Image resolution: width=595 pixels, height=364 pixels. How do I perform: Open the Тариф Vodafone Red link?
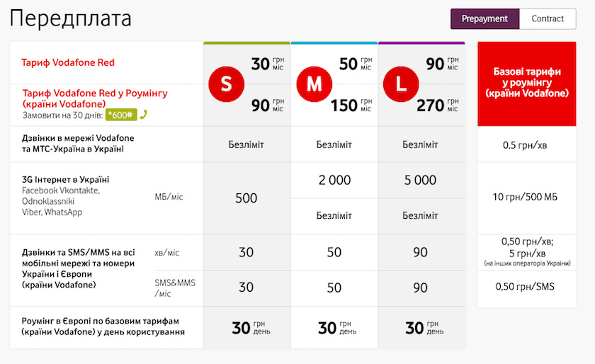[68, 62]
